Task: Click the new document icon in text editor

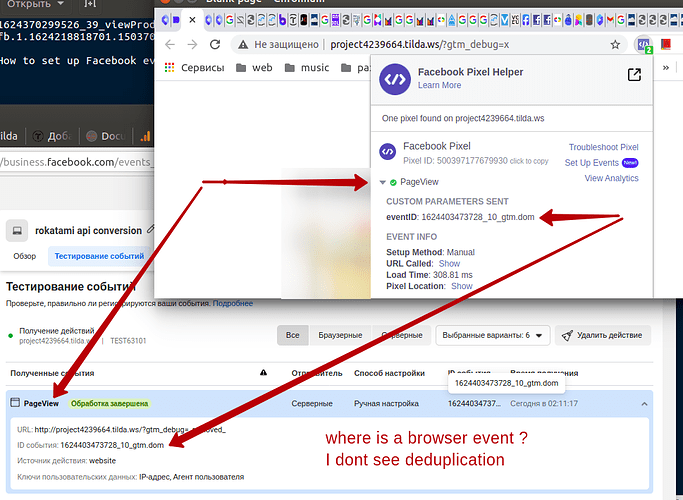Action: pyautogui.click(x=90, y=4)
